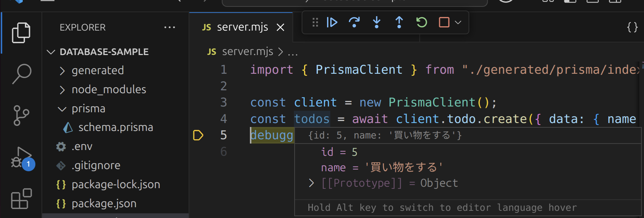The image size is (644, 218).
Task: Open the Extensions view
Action: point(21,199)
